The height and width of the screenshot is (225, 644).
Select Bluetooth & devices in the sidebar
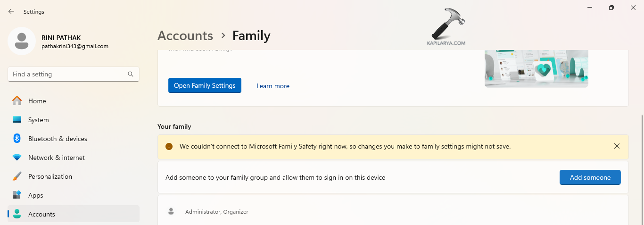[x=58, y=139]
